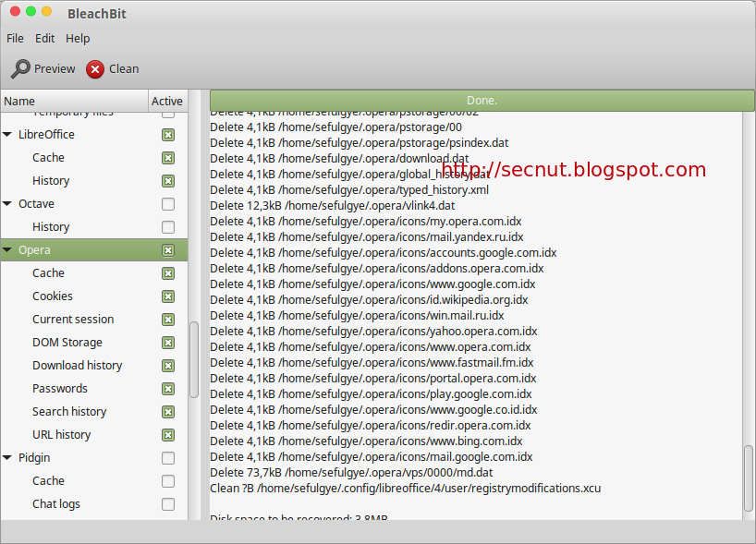Image resolution: width=756 pixels, height=544 pixels.
Task: Uncheck Opera Cookies checkbox
Action: coord(168,296)
